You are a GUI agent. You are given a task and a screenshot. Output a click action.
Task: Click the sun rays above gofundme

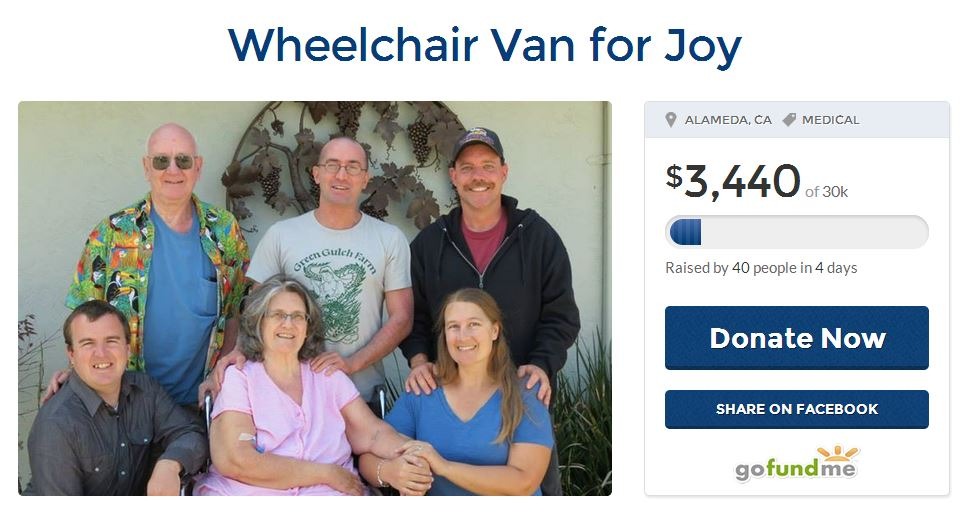pyautogui.click(x=837, y=453)
